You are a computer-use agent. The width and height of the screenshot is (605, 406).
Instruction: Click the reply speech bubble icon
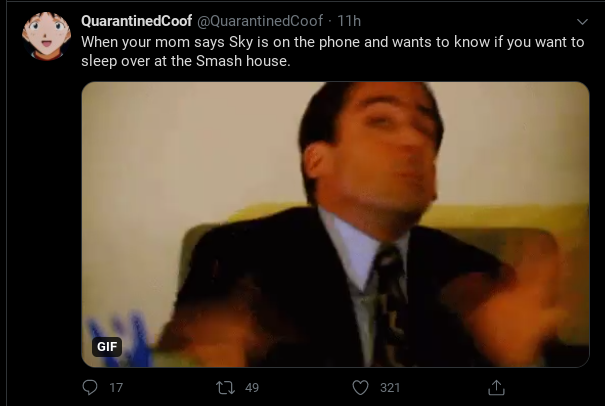(x=90, y=387)
